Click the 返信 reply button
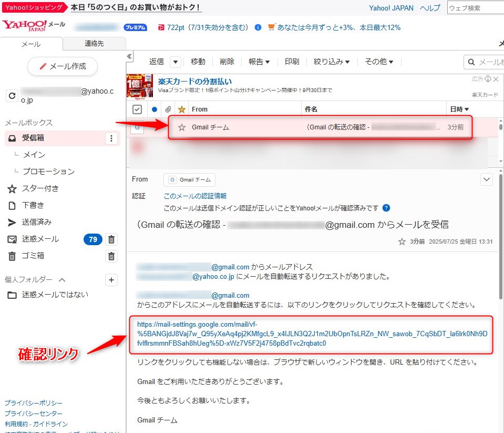This screenshot has width=504, height=433. (157, 62)
